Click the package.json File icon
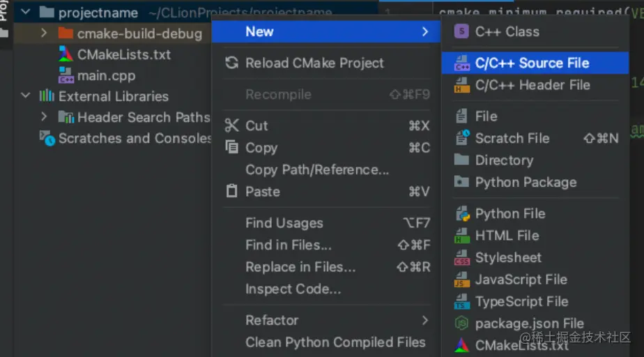644x357 pixels. [461, 324]
